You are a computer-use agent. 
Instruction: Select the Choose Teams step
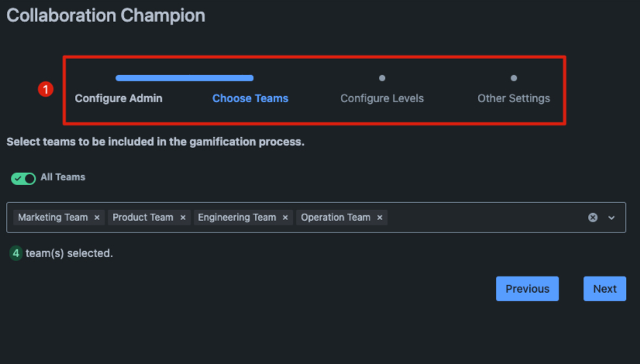pos(250,98)
